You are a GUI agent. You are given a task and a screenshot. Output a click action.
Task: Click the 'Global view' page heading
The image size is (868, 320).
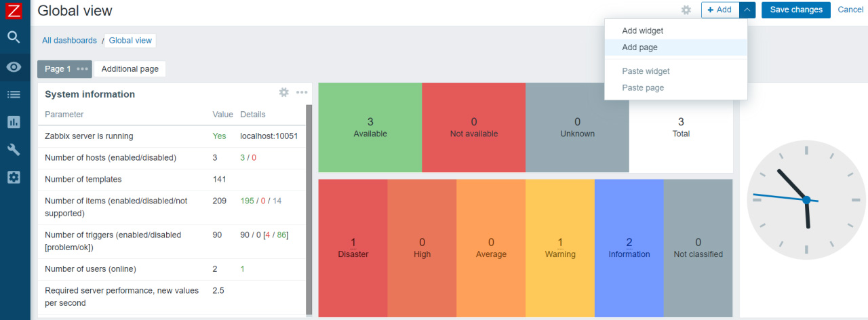75,11
